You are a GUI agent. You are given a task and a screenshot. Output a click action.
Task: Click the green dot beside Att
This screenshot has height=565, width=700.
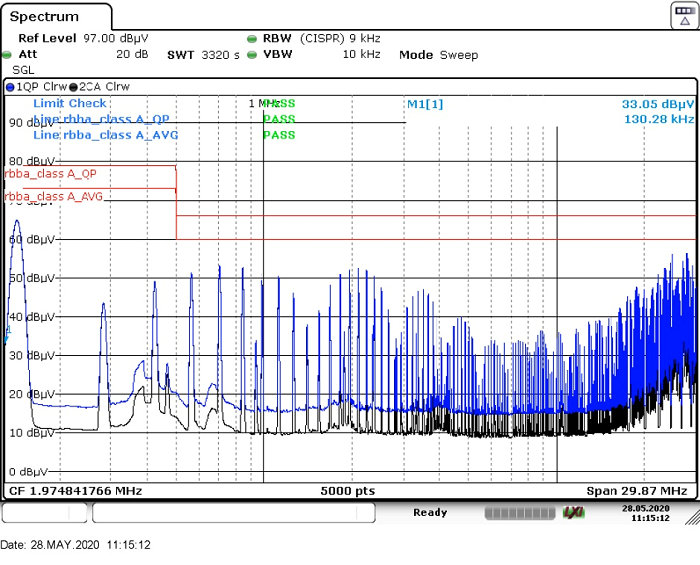(x=9, y=55)
